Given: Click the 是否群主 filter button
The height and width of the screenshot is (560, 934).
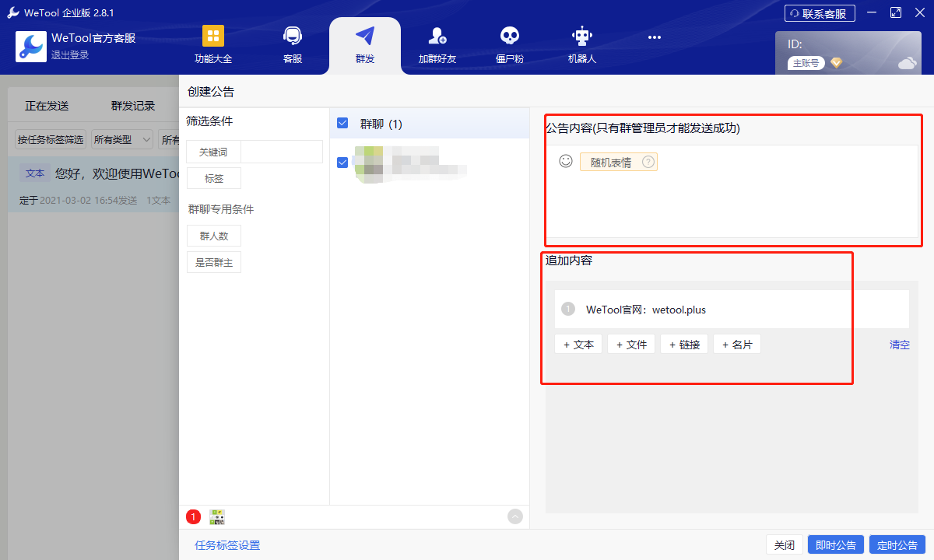Looking at the screenshot, I should tap(214, 263).
